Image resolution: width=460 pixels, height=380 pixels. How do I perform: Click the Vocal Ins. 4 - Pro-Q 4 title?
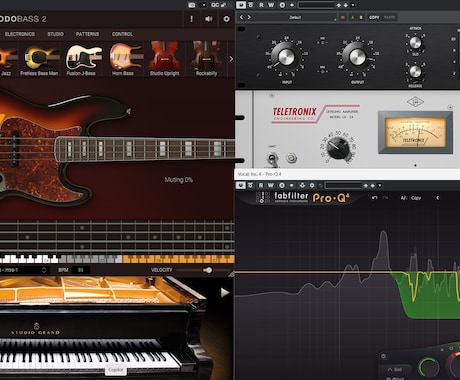(259, 174)
